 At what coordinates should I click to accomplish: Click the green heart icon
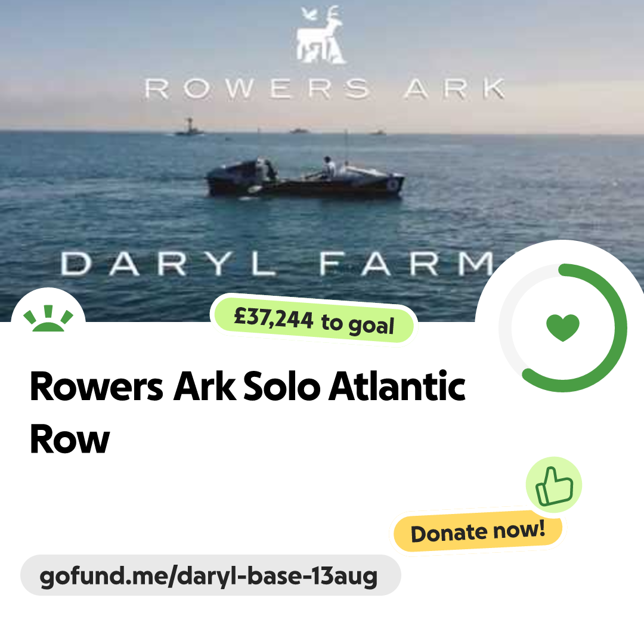(563, 327)
